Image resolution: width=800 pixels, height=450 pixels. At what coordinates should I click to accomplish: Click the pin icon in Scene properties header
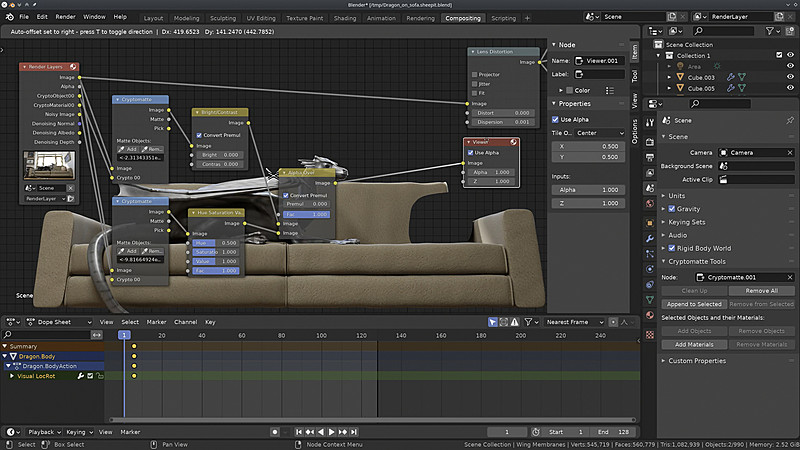(790, 120)
